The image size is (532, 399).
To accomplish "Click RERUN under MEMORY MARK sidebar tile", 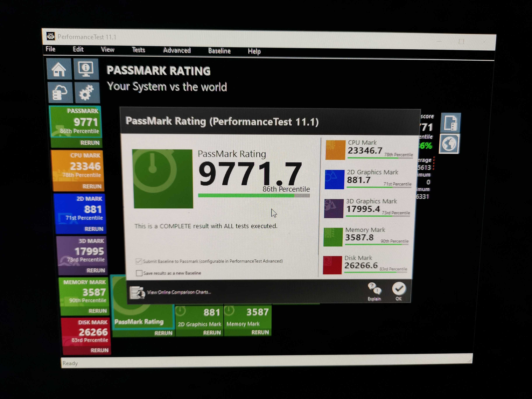I will pos(98,311).
